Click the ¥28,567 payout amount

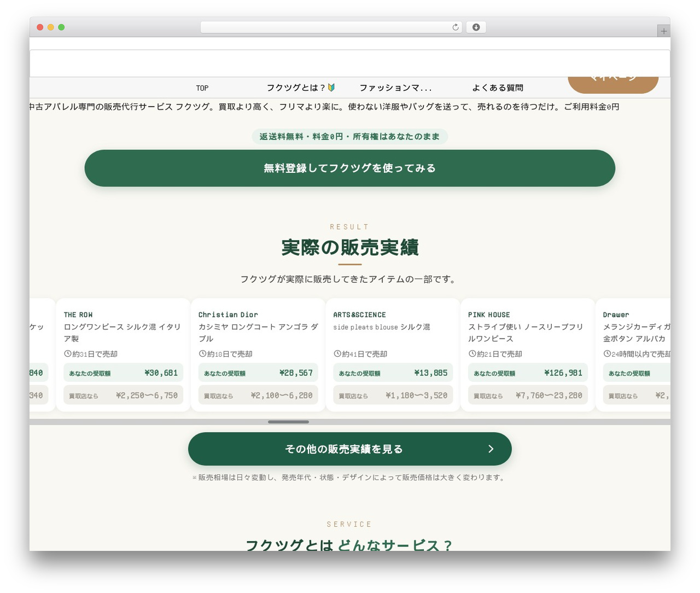296,373
